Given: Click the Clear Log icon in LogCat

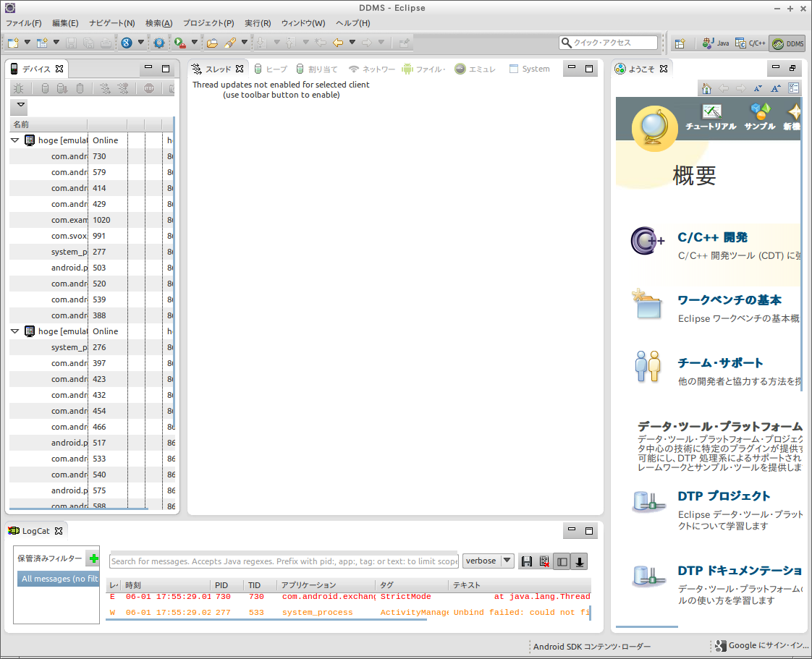Looking at the screenshot, I should (544, 561).
